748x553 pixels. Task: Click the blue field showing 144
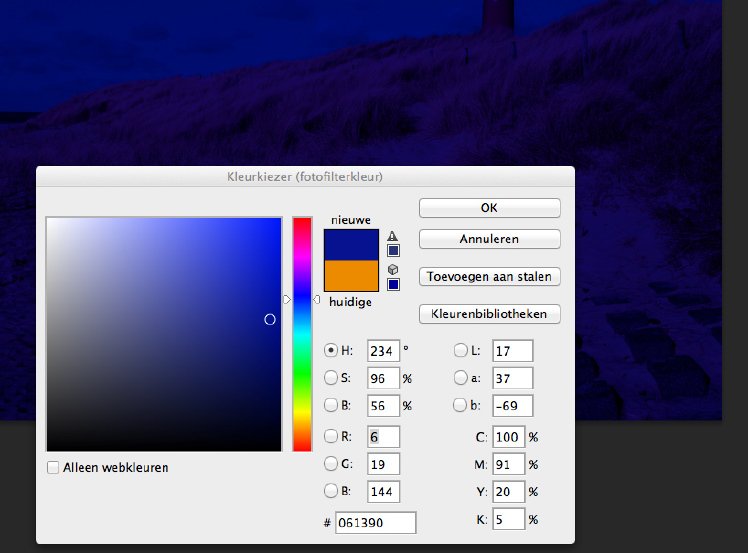click(x=383, y=491)
